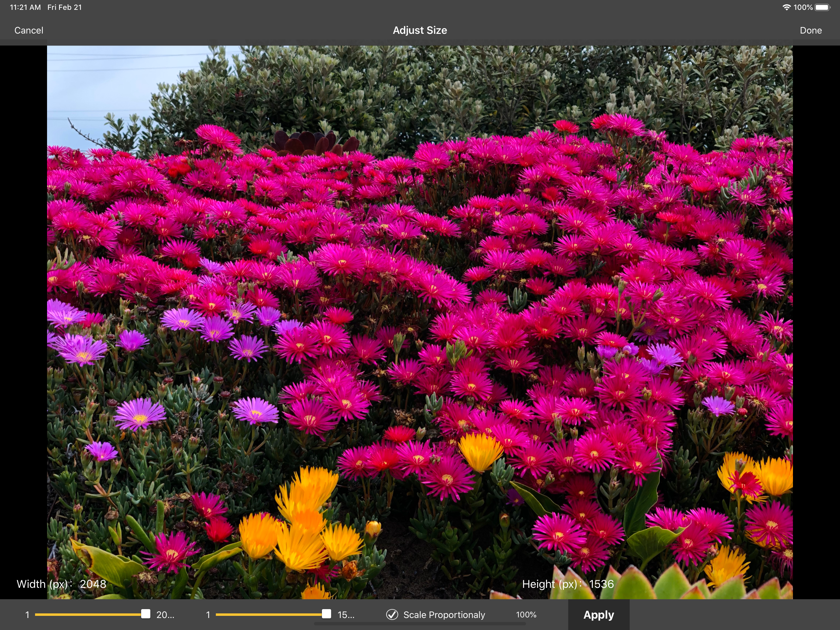This screenshot has width=840, height=630.
Task: Click the battery icon in status bar
Action: (x=822, y=7)
